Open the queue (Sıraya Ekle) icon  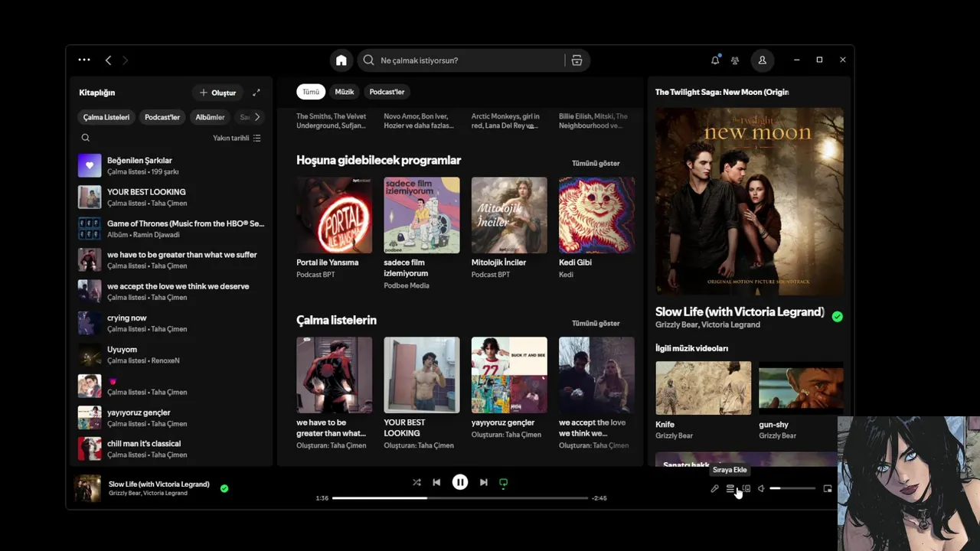coord(730,488)
